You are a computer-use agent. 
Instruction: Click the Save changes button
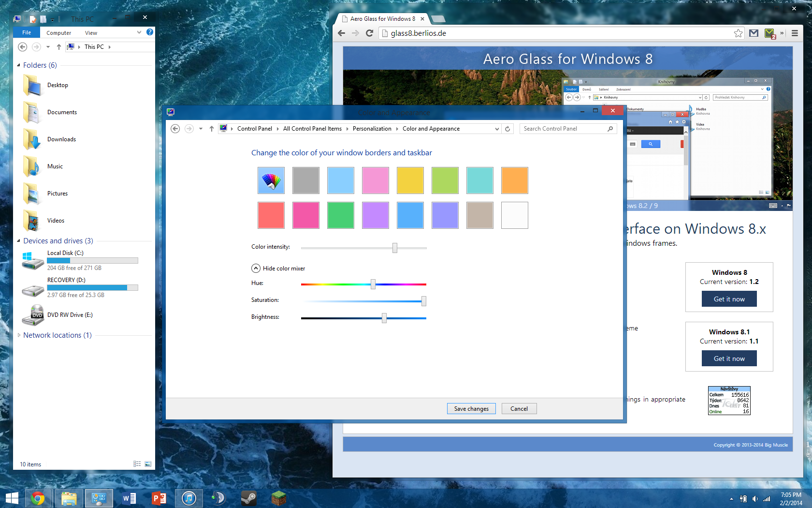(471, 409)
